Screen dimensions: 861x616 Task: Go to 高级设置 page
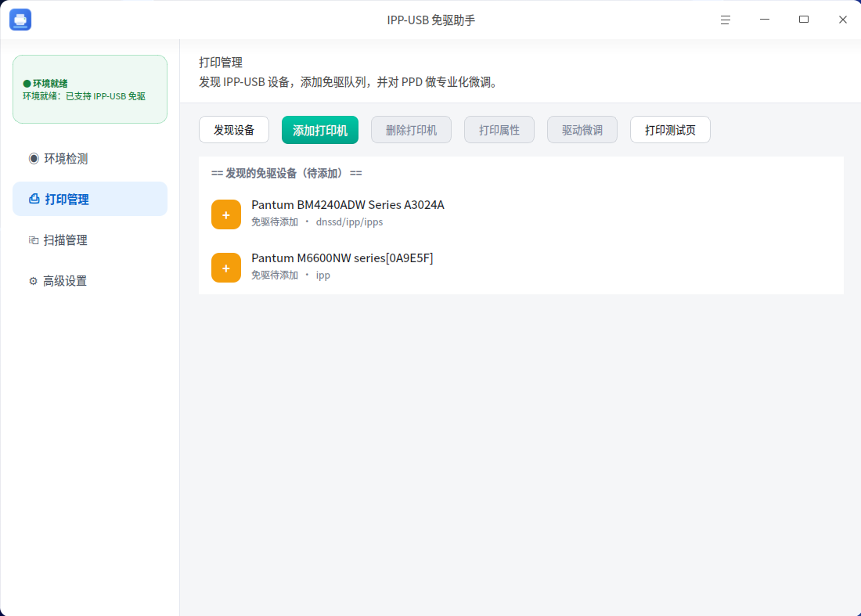(90, 281)
